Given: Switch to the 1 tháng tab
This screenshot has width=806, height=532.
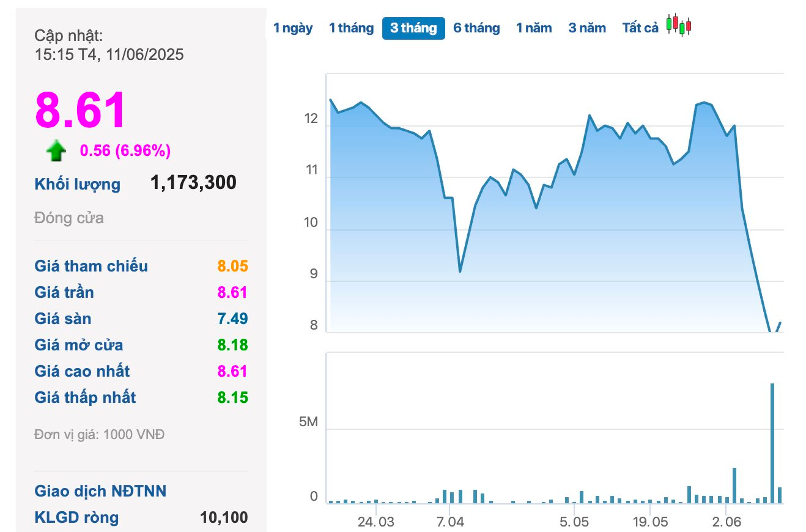Looking at the screenshot, I should 351,28.
